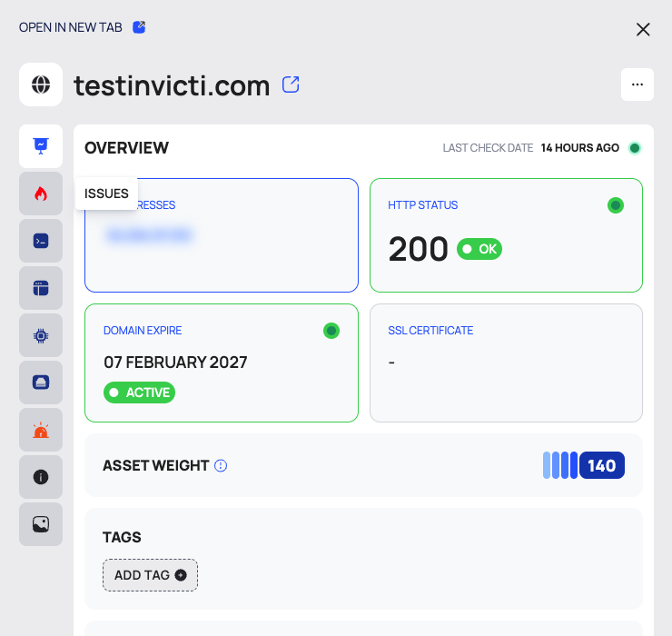Screen dimensions: 672x636
Task: Click the asset weight info icon
Action: tap(221, 465)
